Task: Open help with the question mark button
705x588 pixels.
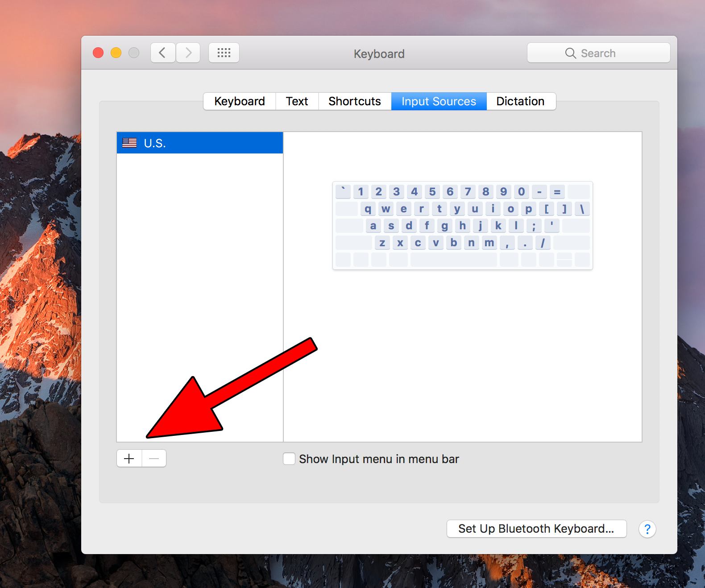Action: (647, 529)
